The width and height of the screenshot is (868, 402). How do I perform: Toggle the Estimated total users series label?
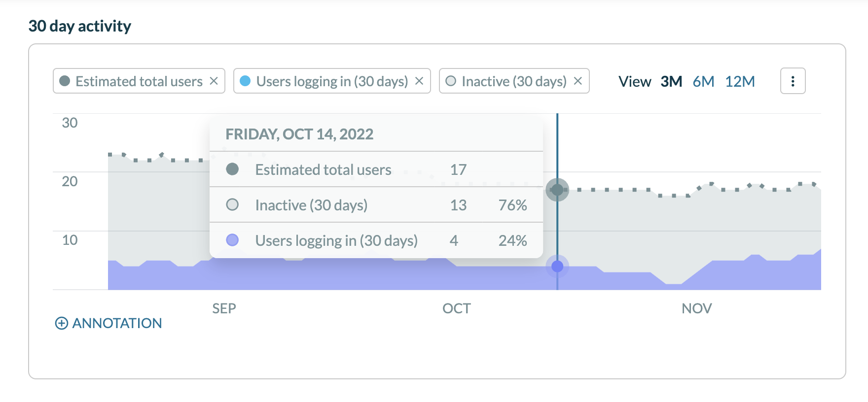[x=139, y=81]
